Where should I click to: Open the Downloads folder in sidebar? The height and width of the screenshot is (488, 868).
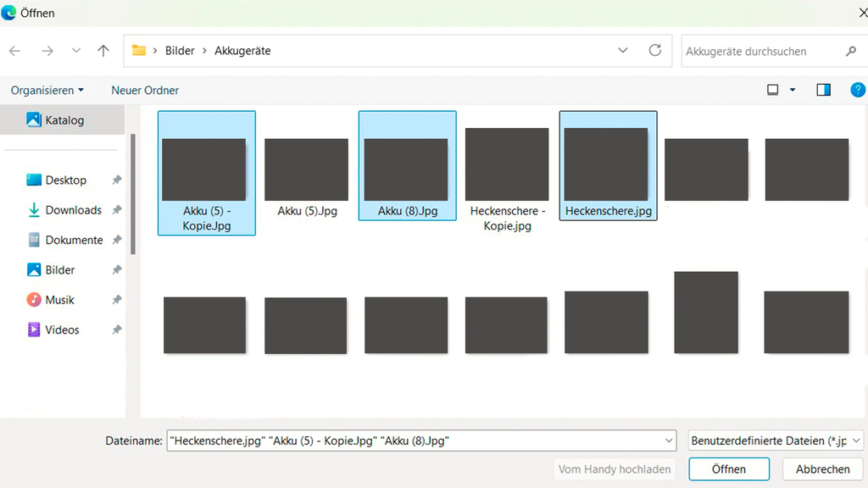pos(73,210)
